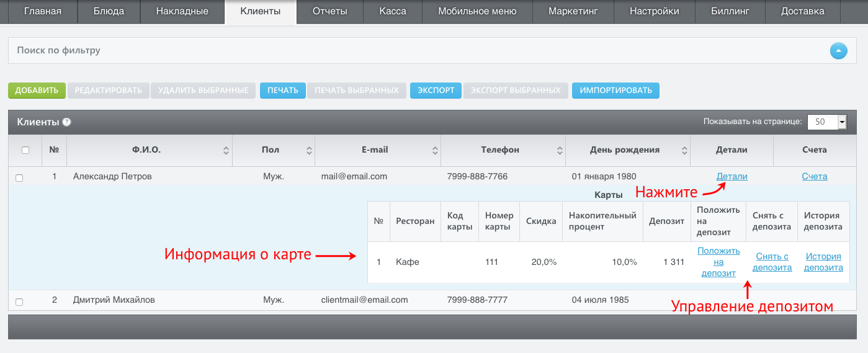Click the Карты section heading
Screen dimensions: 868x353
[609, 195]
